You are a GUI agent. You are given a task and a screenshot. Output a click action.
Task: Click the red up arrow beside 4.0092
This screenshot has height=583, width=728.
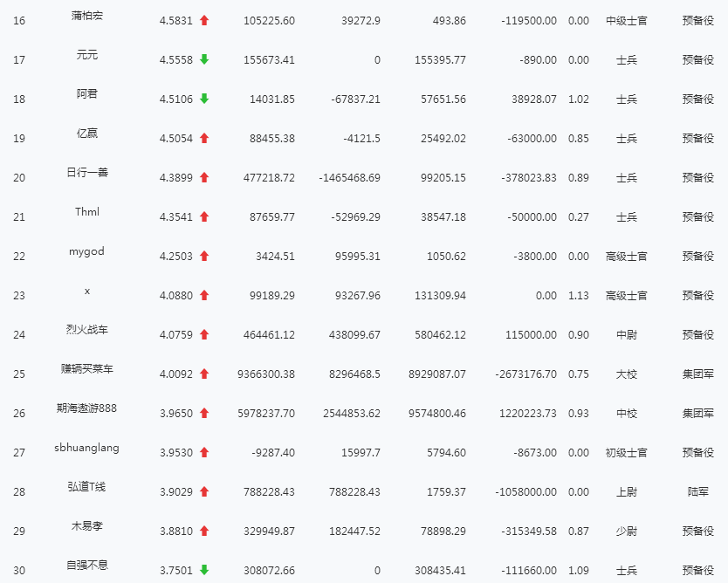pos(204,374)
